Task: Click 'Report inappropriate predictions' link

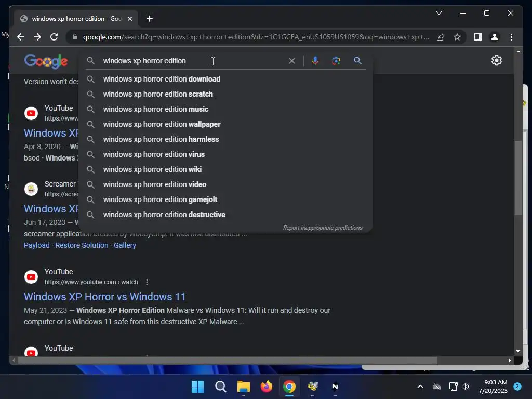Action: (323, 228)
